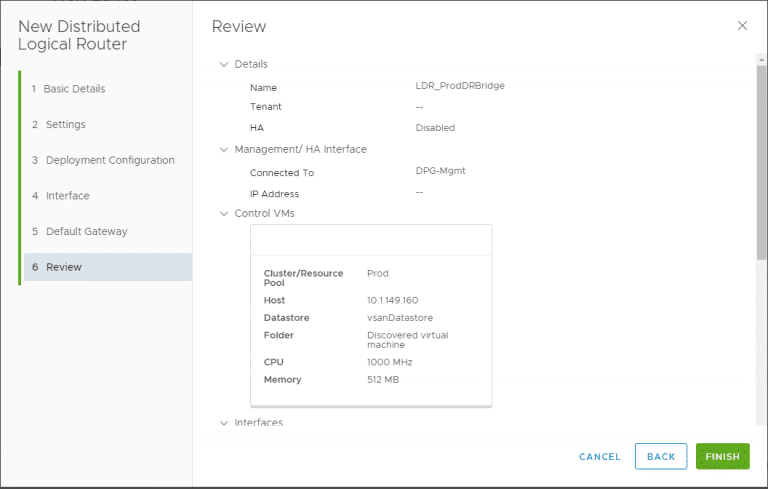The image size is (768, 489).
Task: Go to the Basic Details step
Action: (74, 89)
